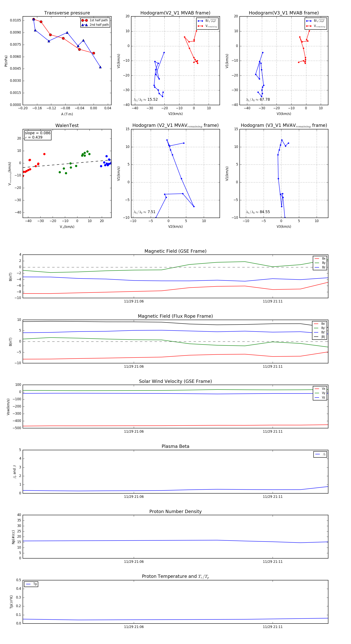Select the "Vx" legend entry
Viewport: 351px width, 644px height.
click(x=320, y=389)
